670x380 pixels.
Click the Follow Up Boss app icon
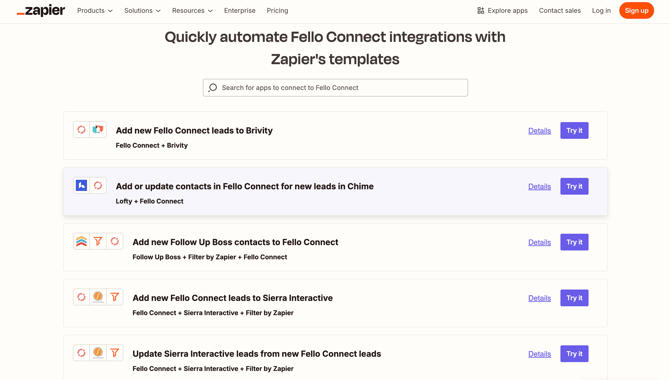(x=81, y=241)
